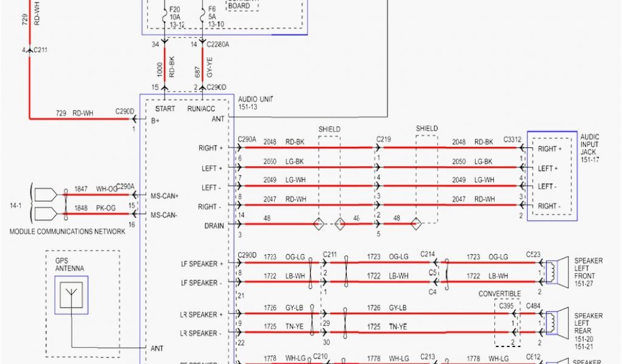
Task: Select the START pin label
Action: coord(165,109)
